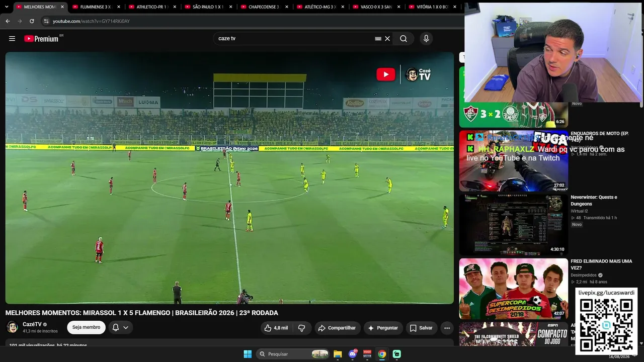Viewport: 644px width, 362px height.
Task: Switch to the ATHLETICO-PR tab
Action: [152, 7]
